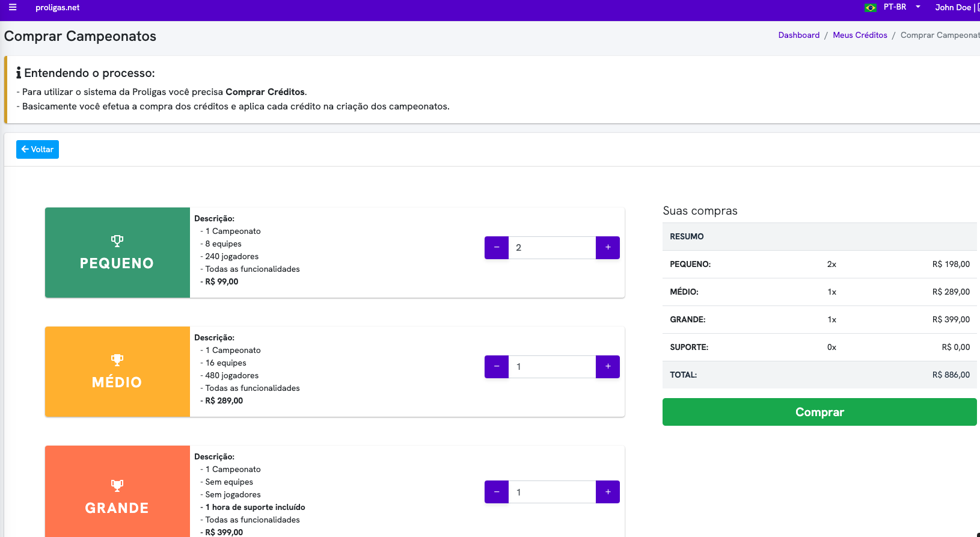Viewport: 980px width, 537px height.
Task: Decrease GRANDE quantity with minus button
Action: tap(497, 492)
